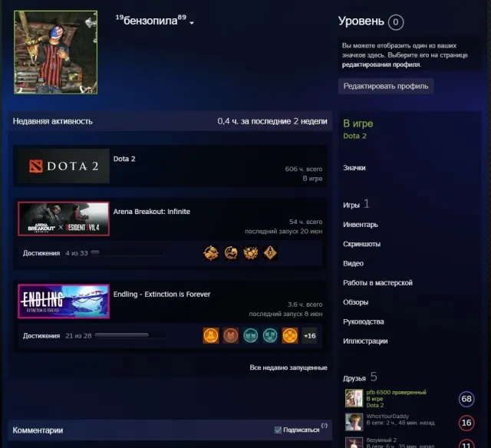The width and height of the screenshot is (491, 448).
Task: Click the Arena Breakout achievements progress bar
Action: pos(127,252)
